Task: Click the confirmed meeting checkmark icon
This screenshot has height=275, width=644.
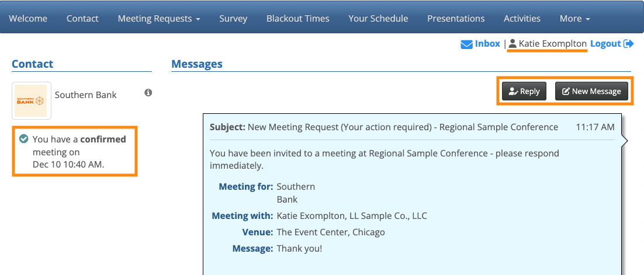Action: [24, 139]
